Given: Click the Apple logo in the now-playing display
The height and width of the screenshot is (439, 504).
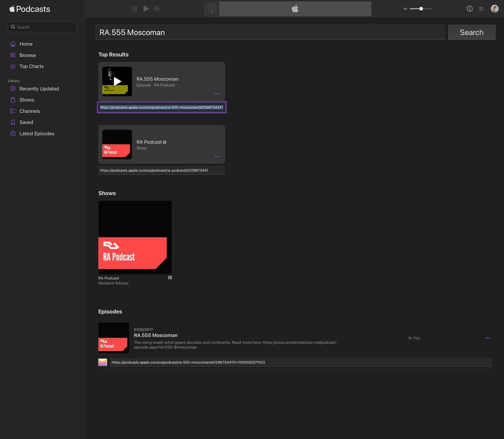Looking at the screenshot, I should pyautogui.click(x=295, y=9).
